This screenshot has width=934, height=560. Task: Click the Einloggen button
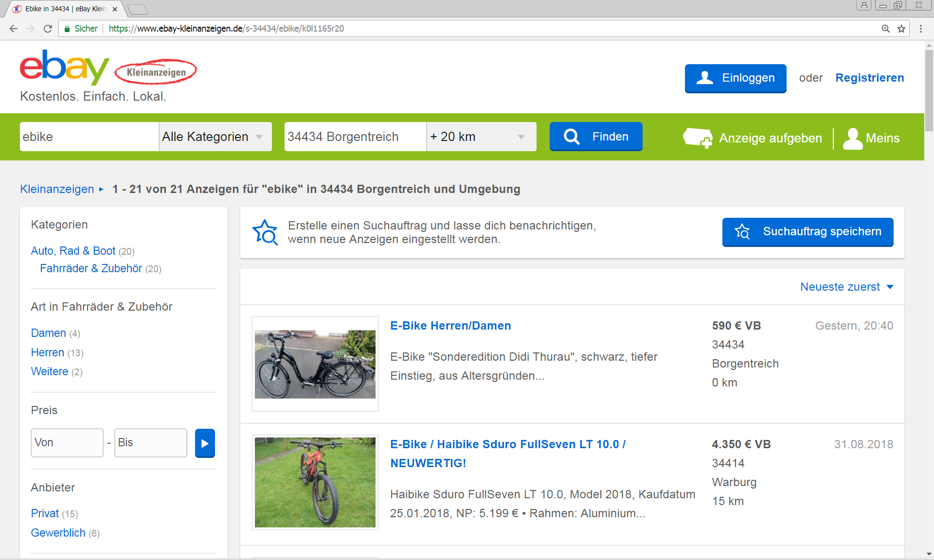735,78
